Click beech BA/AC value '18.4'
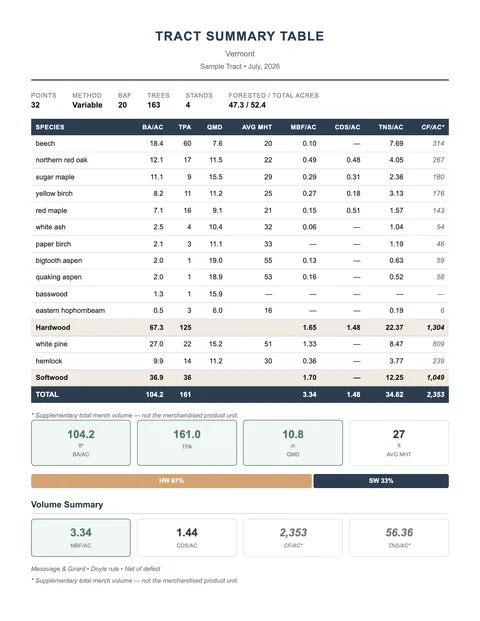This screenshot has height=621, width=480. (156, 143)
